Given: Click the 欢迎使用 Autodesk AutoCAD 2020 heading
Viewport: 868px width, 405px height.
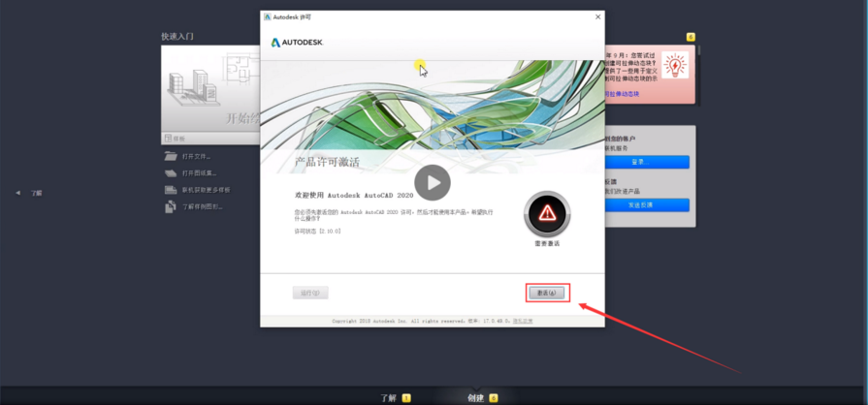Looking at the screenshot, I should tap(354, 196).
